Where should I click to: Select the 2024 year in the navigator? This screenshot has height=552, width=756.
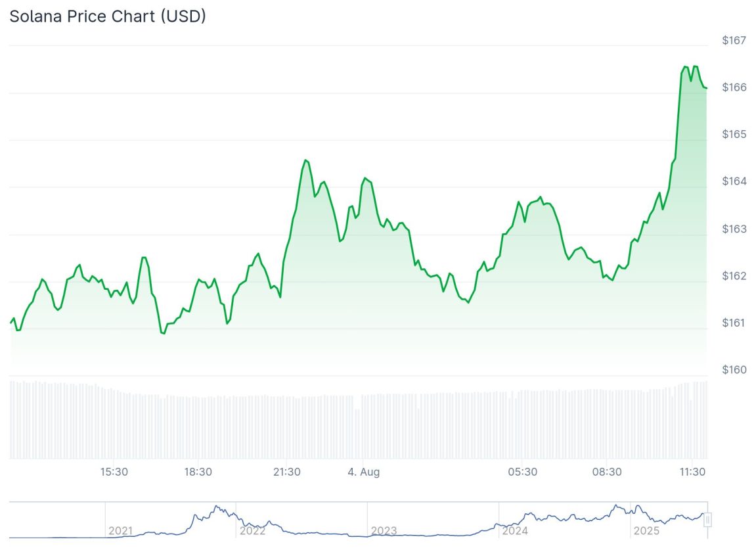tap(515, 531)
